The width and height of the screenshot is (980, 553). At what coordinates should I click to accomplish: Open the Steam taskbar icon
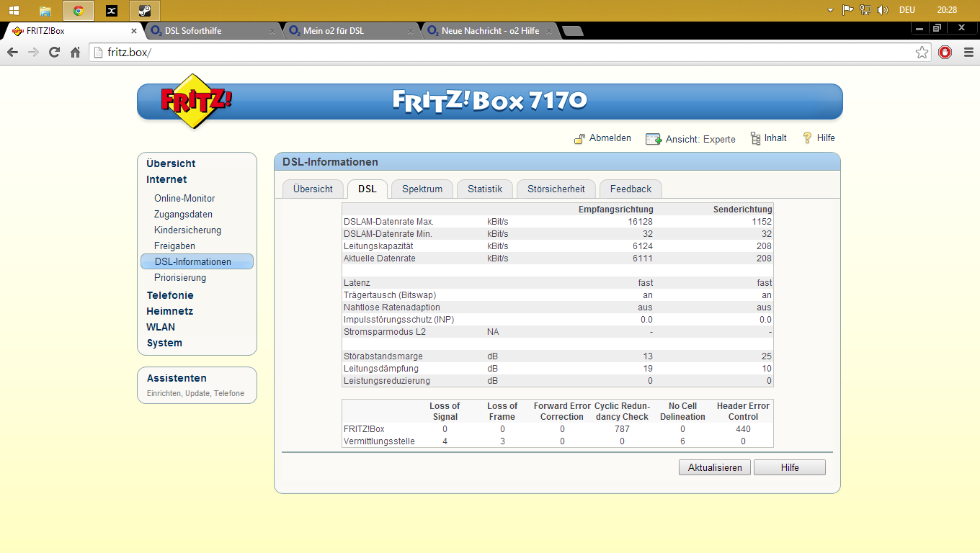(145, 10)
